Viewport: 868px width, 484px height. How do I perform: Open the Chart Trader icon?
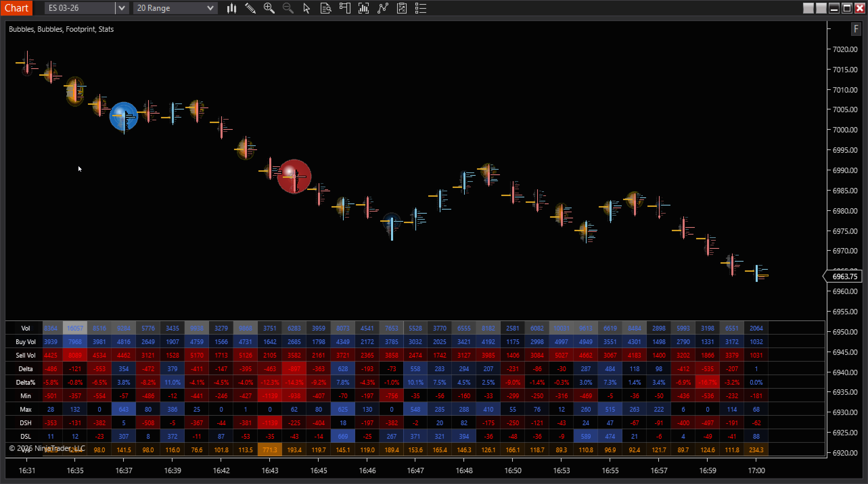click(345, 8)
